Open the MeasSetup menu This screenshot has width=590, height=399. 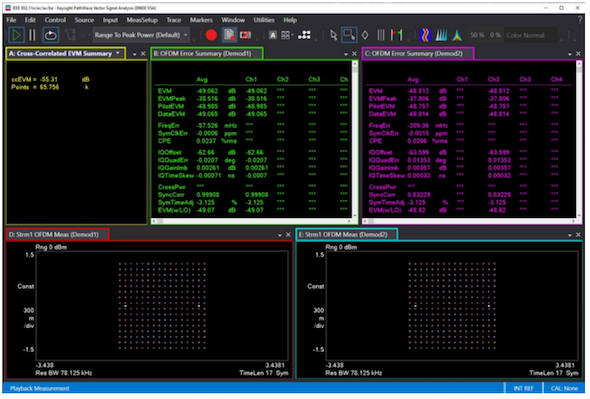click(x=142, y=20)
